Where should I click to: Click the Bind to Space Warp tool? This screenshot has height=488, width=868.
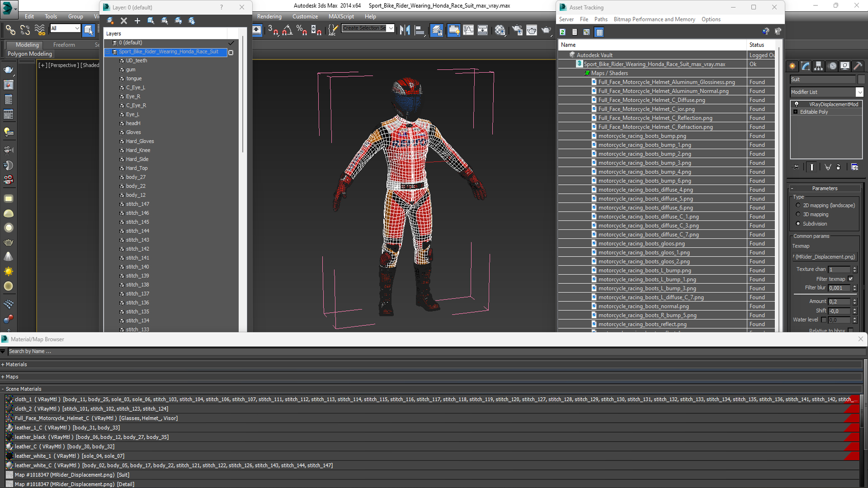40,30
